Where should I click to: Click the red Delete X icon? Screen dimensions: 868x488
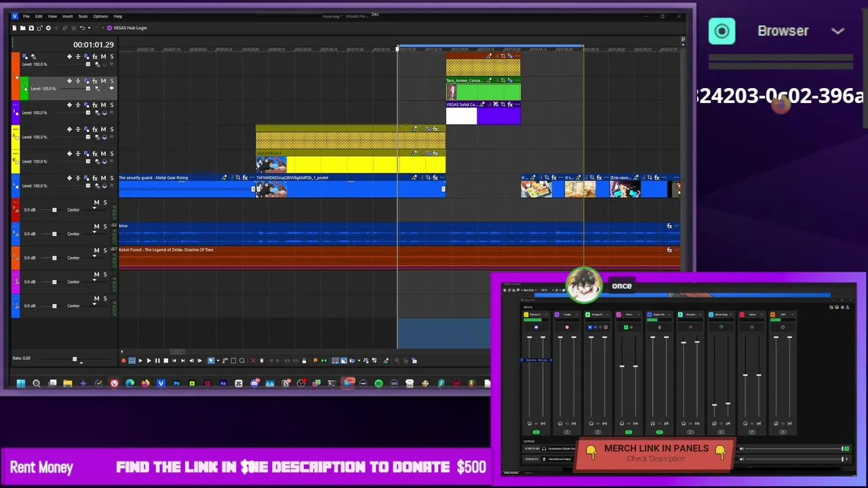point(253,361)
